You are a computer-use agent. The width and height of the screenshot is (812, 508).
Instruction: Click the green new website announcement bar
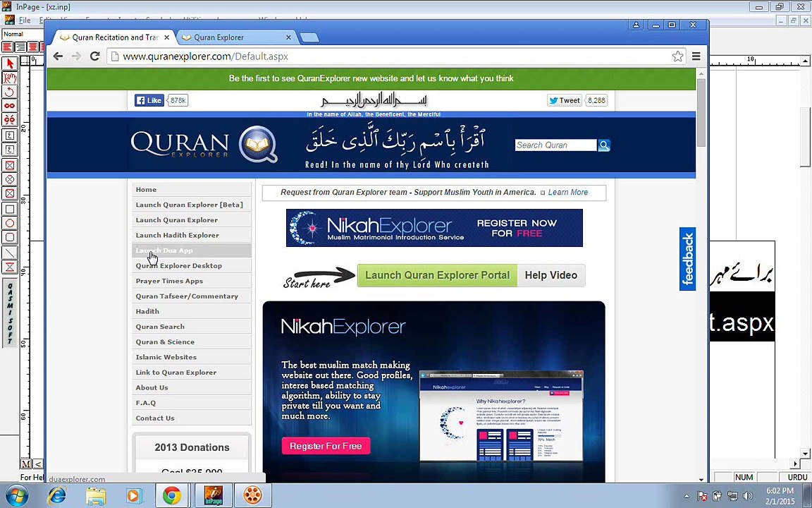click(371, 79)
